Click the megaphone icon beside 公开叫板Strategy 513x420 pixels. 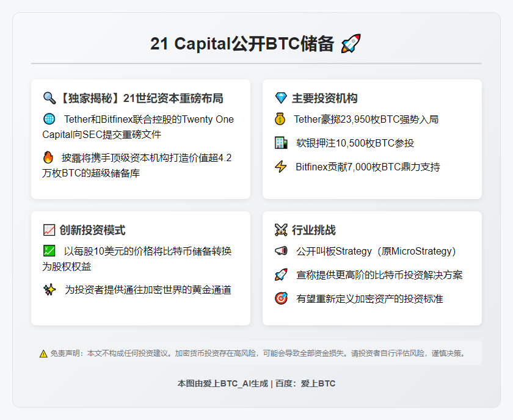pos(281,251)
